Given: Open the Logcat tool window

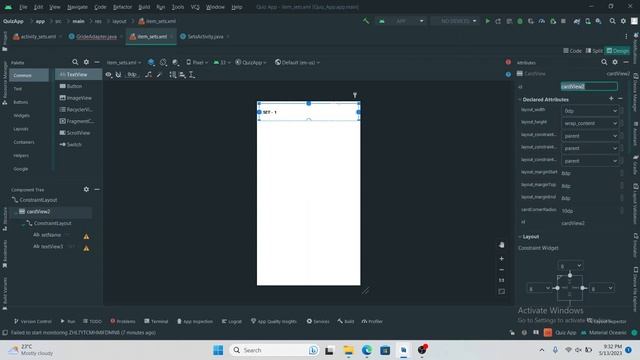Looking at the screenshot, I should [231, 321].
